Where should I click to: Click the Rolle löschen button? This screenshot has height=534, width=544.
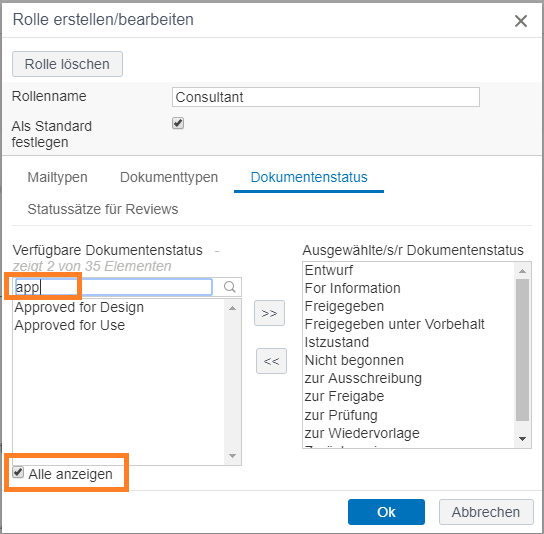pos(67,64)
